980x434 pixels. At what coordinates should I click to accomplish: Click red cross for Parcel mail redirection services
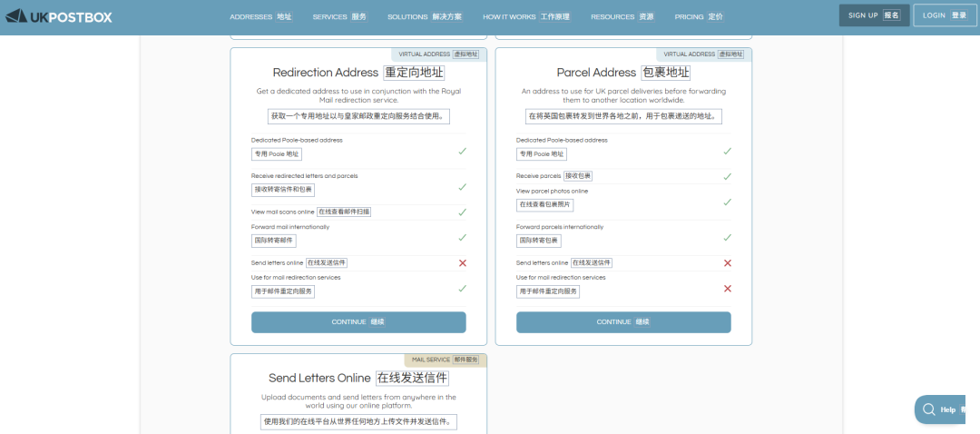tap(727, 289)
